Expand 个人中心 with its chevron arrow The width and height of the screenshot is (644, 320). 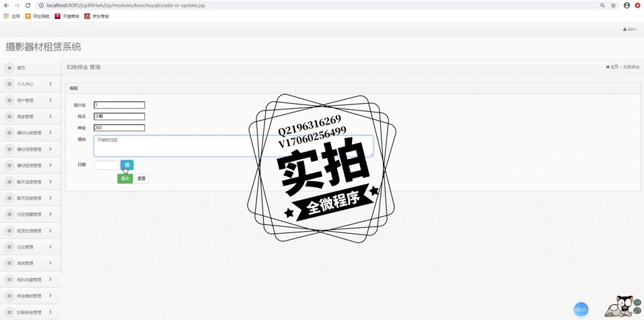(x=50, y=84)
